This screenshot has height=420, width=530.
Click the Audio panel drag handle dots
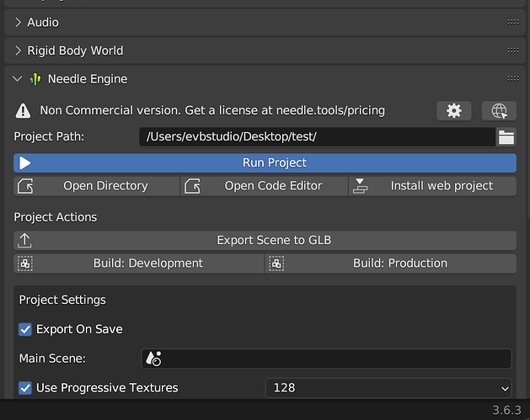pyautogui.click(x=513, y=22)
